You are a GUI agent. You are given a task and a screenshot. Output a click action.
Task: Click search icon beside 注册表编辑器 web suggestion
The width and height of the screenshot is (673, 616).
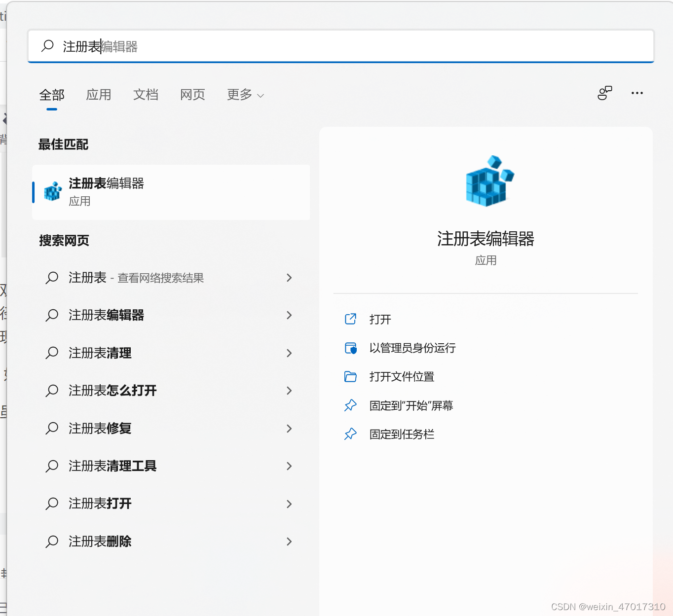tap(52, 315)
